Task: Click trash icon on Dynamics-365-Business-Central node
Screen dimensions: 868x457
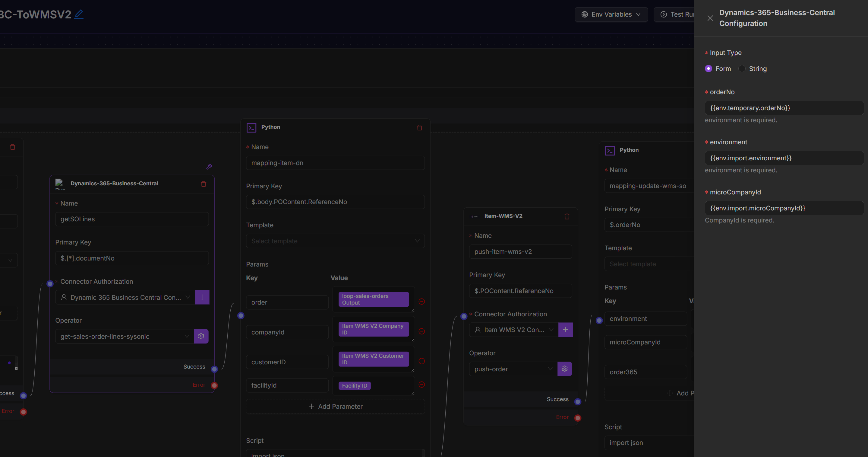Action: point(204,184)
